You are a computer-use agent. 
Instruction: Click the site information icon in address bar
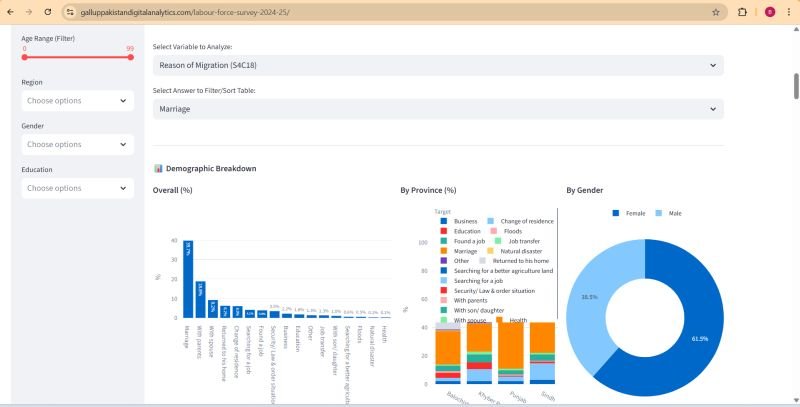tap(71, 12)
